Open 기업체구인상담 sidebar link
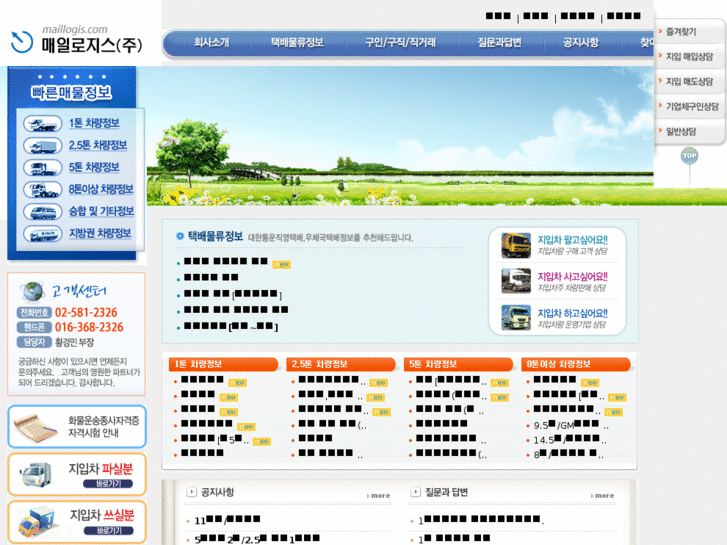The image size is (727, 545). [692, 107]
